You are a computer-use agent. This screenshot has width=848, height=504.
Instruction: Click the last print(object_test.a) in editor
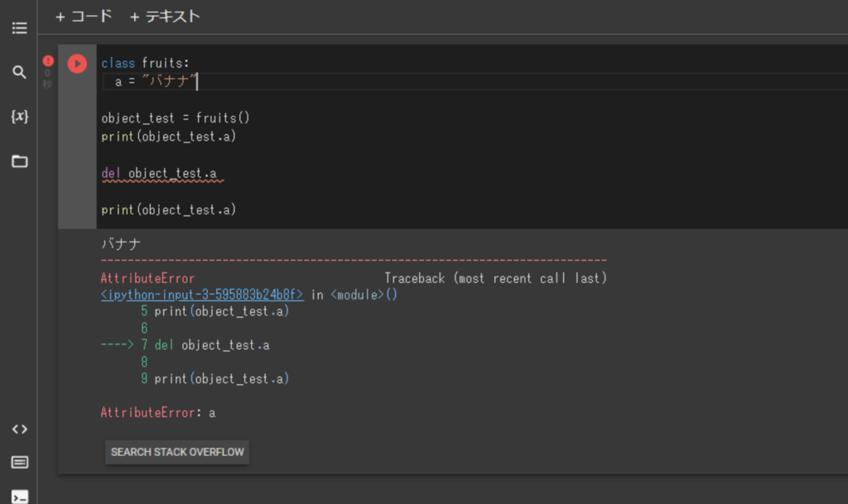coord(169,209)
